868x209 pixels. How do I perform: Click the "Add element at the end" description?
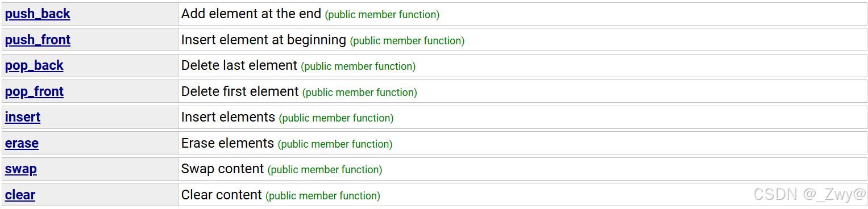click(251, 14)
